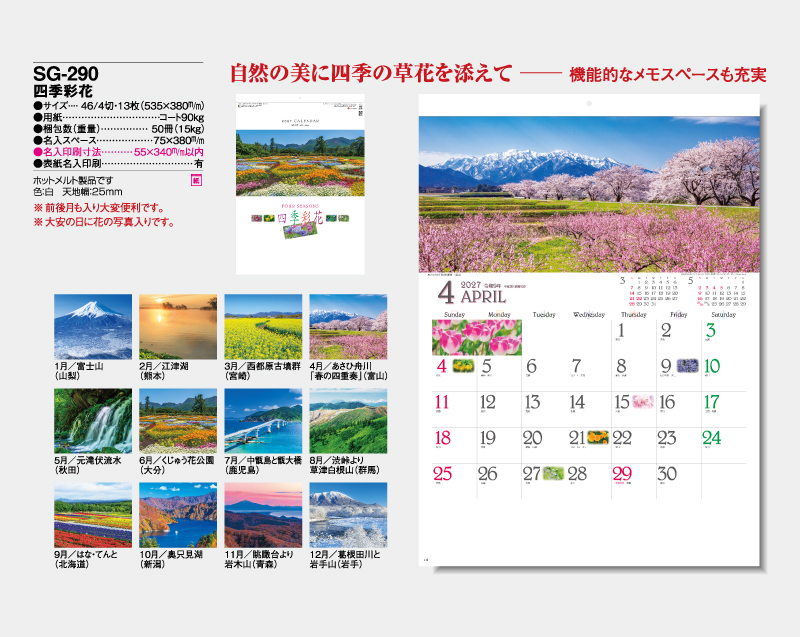Click the pink 紙 paper mark icon
This screenshot has height=637, width=800.
[x=196, y=180]
